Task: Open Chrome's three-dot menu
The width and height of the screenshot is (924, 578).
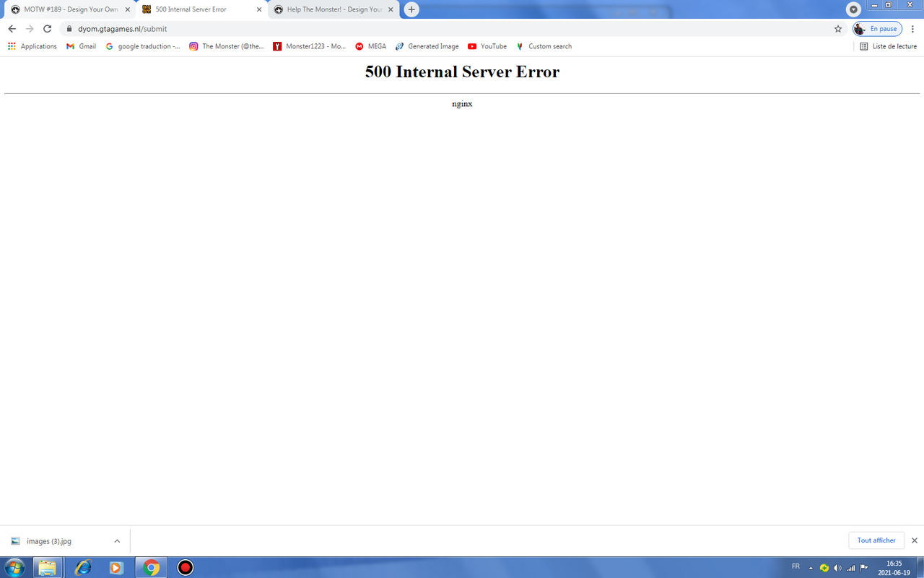Action: click(913, 29)
